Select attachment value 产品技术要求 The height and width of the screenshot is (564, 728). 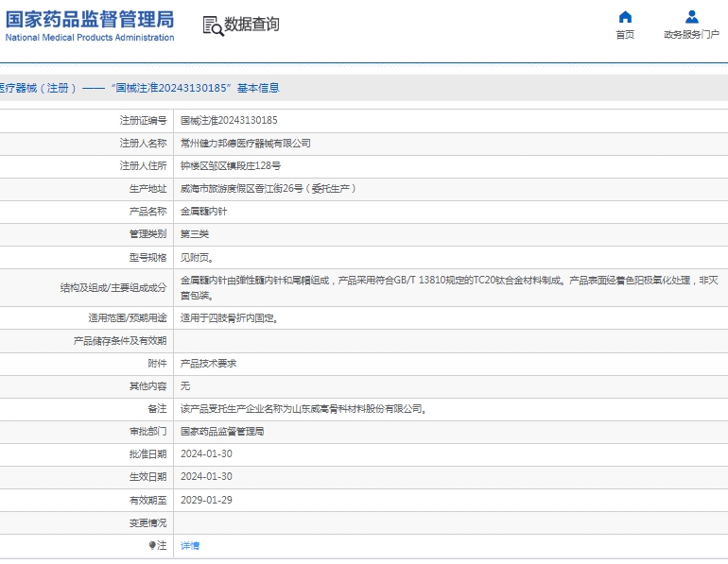click(x=208, y=364)
